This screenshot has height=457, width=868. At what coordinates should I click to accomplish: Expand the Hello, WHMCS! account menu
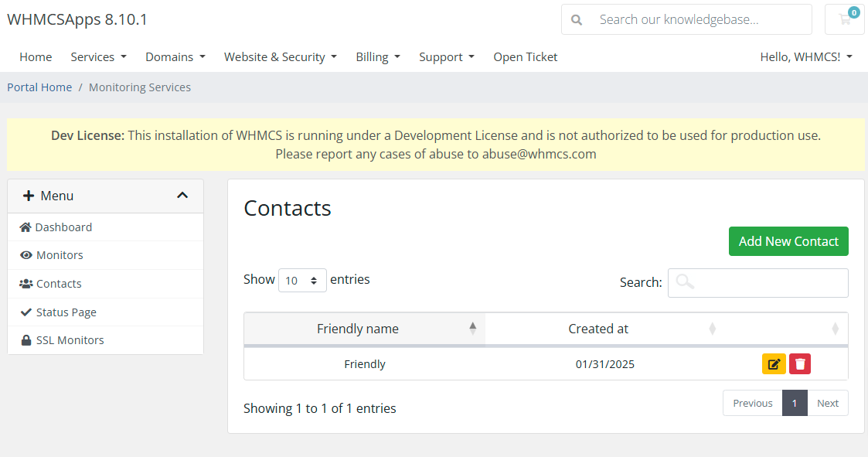(x=806, y=57)
